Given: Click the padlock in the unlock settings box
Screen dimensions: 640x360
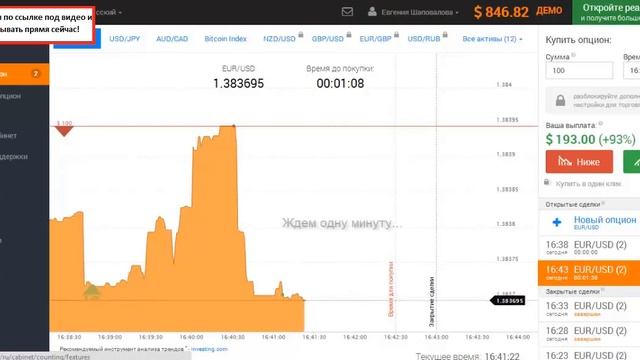Looking at the screenshot, I should pyautogui.click(x=560, y=100).
